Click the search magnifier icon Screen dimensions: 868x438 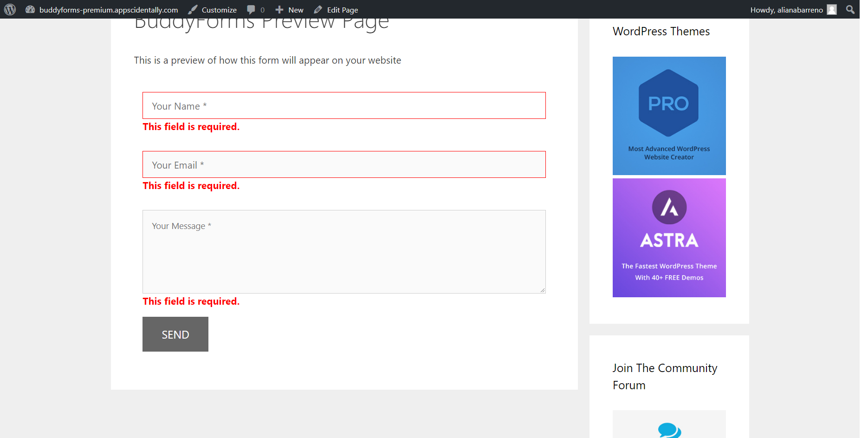point(850,9)
